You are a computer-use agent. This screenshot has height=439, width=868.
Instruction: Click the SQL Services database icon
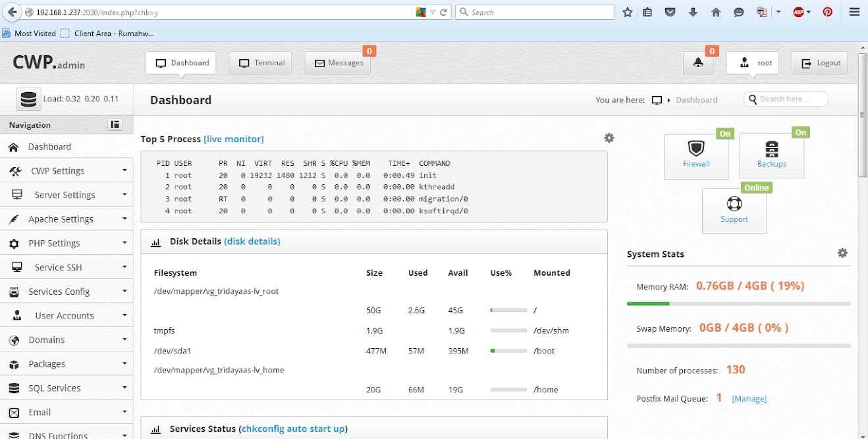click(14, 388)
